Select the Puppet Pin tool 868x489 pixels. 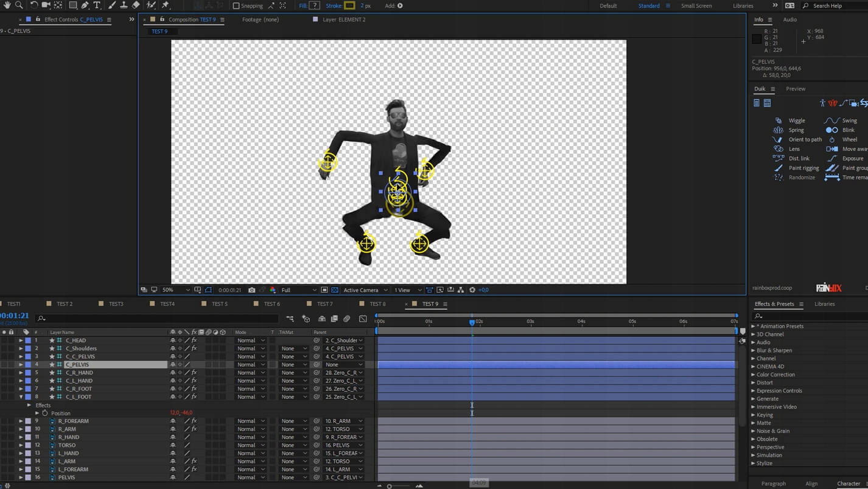[x=166, y=5]
